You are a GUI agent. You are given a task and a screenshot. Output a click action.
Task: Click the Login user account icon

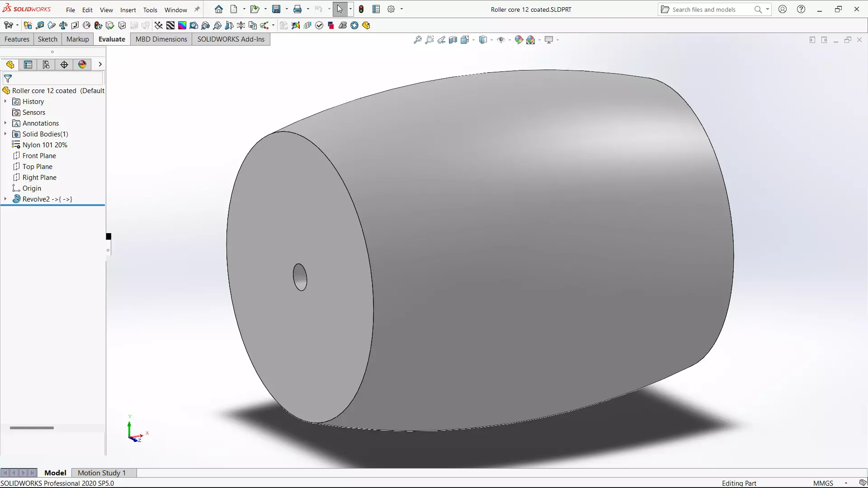pos(783,9)
